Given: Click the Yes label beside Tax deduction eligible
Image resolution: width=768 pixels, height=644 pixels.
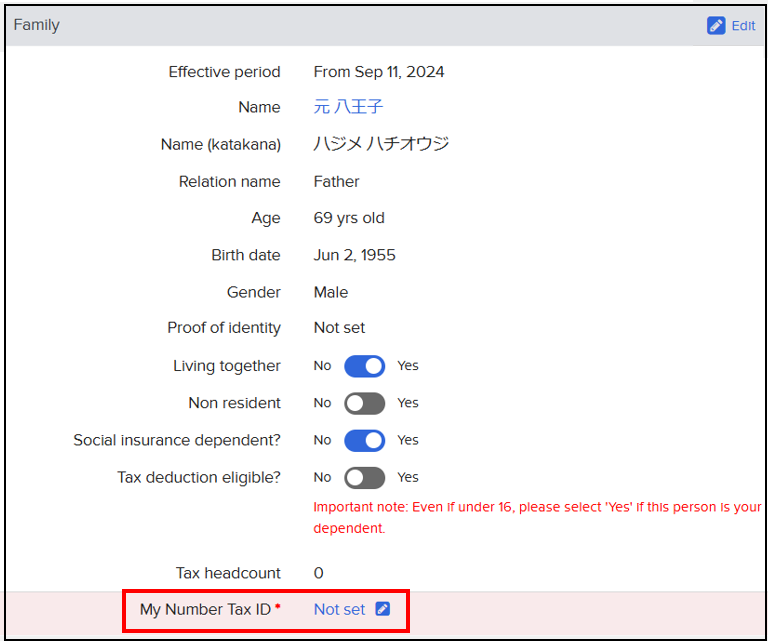Looking at the screenshot, I should 408,477.
